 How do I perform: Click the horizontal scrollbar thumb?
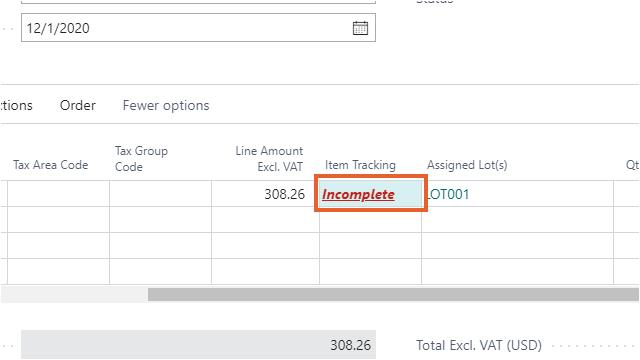tap(393, 294)
